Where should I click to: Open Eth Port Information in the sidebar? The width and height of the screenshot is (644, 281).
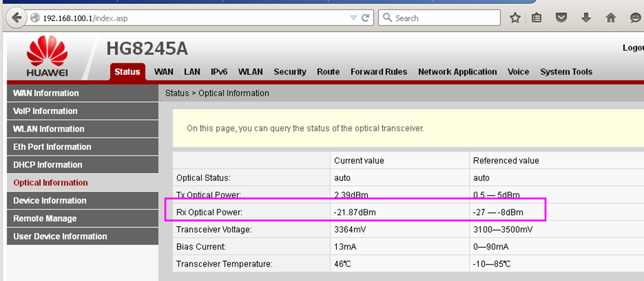(x=82, y=147)
